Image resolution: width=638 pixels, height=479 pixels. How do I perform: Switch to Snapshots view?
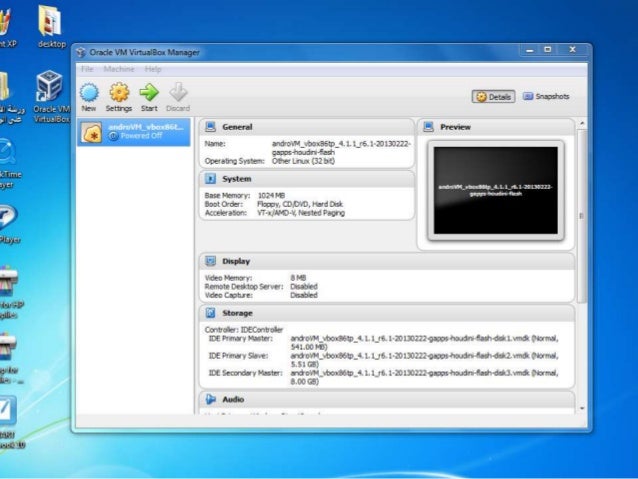(x=546, y=97)
